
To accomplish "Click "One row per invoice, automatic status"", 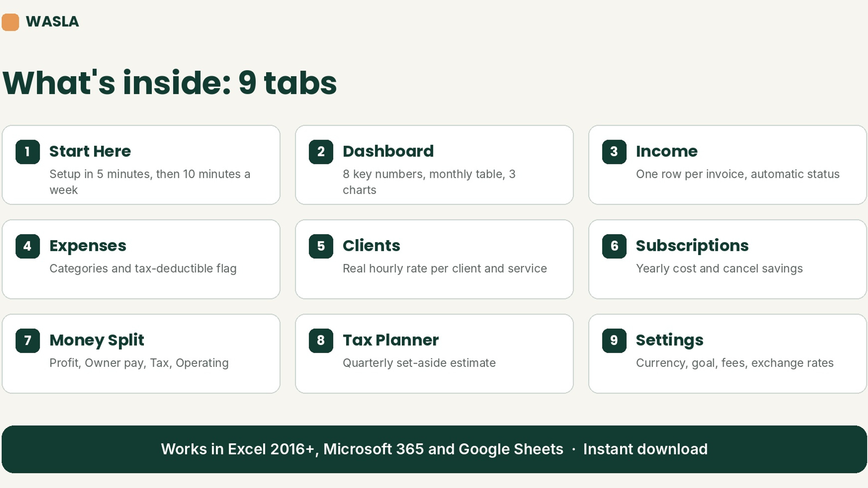I will (738, 174).
